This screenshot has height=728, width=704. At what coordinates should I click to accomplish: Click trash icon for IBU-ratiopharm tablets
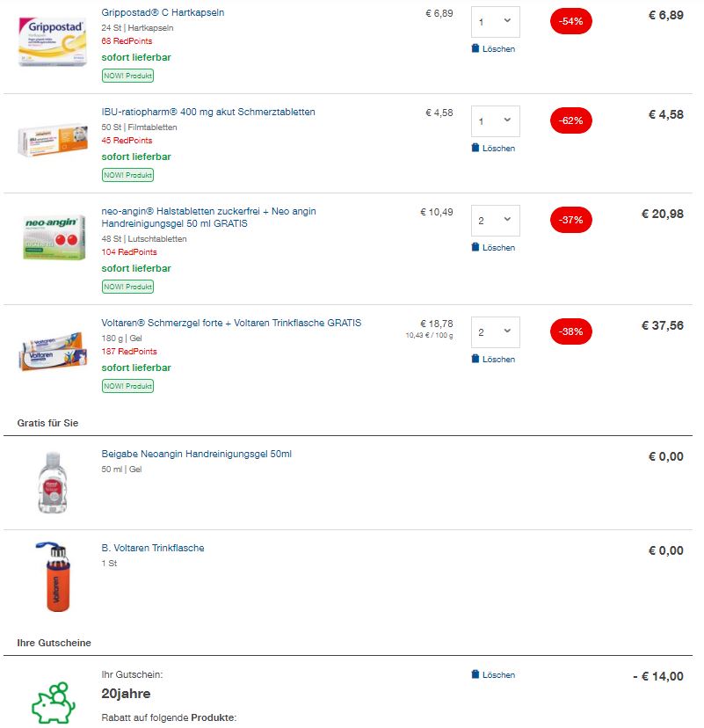[475, 148]
